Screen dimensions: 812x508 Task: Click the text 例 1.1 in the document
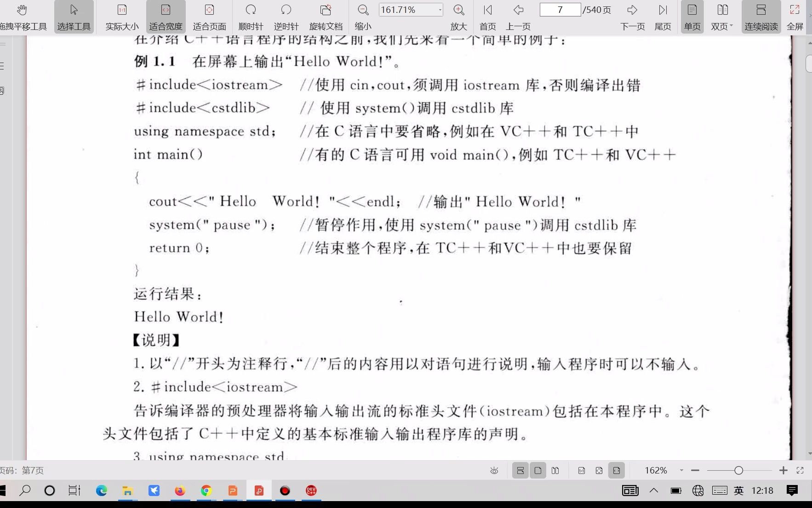(155, 61)
